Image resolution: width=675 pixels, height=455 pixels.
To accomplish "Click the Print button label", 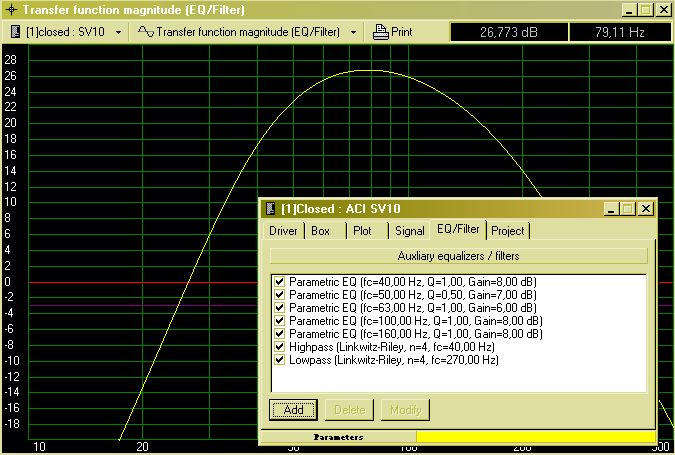I will 402,32.
